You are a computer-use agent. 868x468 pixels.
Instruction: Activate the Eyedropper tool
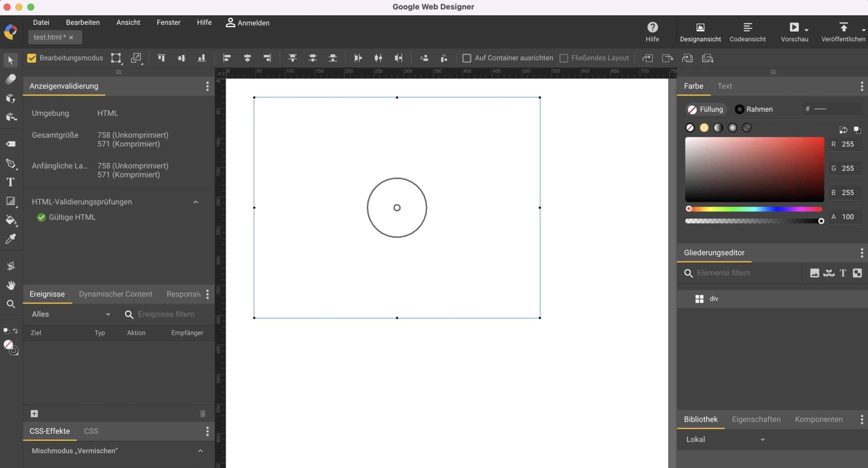click(11, 239)
